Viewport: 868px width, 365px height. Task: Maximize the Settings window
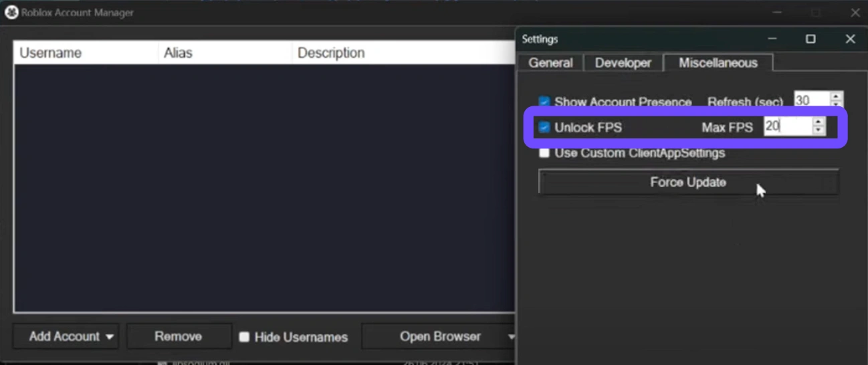[x=810, y=39]
